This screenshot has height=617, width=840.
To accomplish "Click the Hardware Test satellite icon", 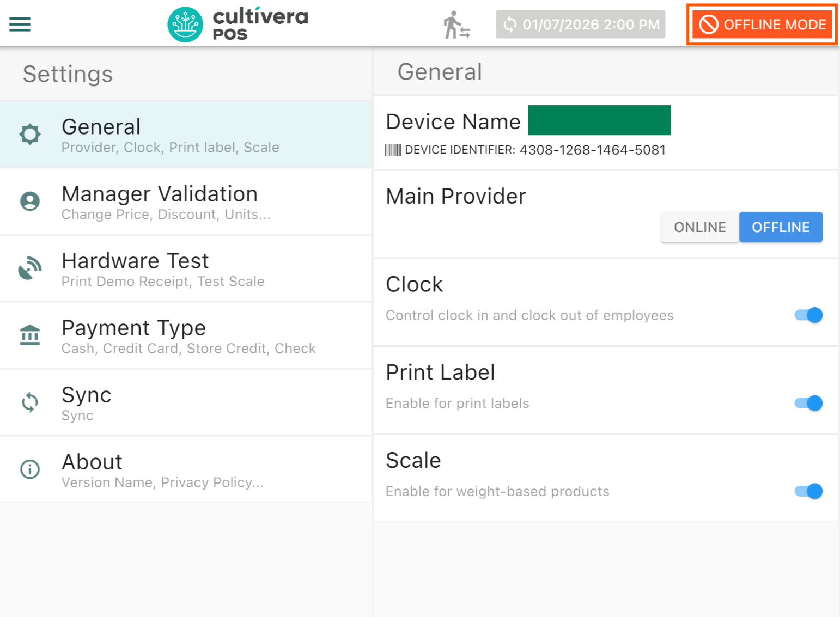I will coord(30,268).
